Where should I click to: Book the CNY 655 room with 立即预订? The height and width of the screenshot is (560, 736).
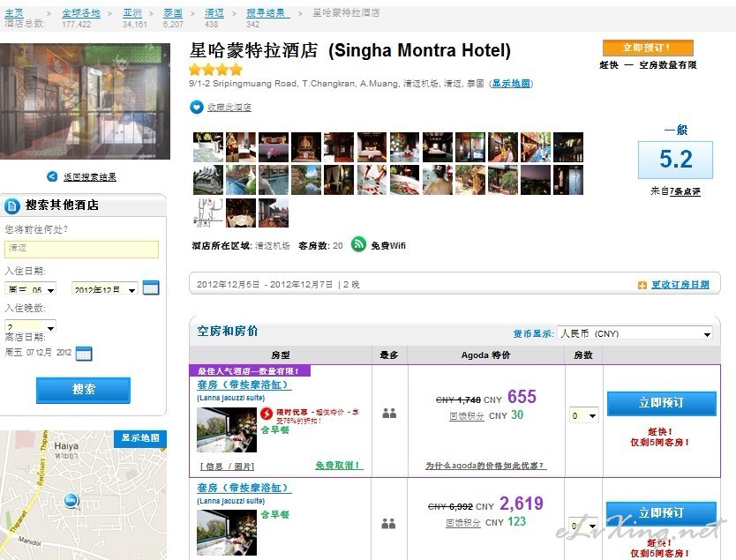coord(661,403)
